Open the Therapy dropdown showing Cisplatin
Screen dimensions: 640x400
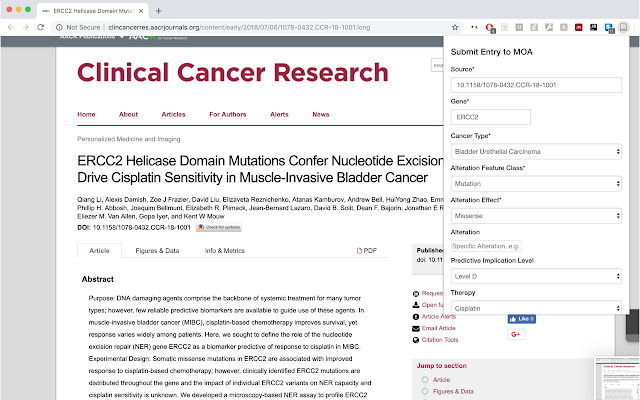[x=539, y=308]
